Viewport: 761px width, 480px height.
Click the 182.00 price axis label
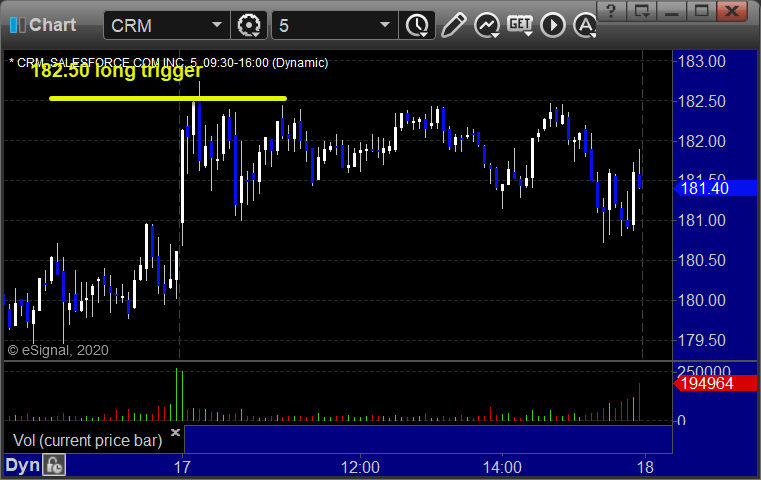pyautogui.click(x=701, y=141)
